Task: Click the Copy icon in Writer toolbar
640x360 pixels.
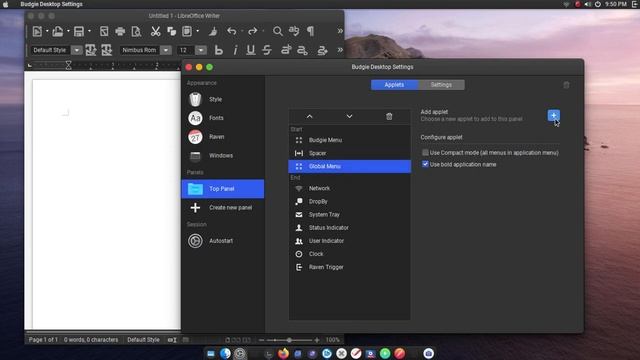Action: [x=171, y=31]
